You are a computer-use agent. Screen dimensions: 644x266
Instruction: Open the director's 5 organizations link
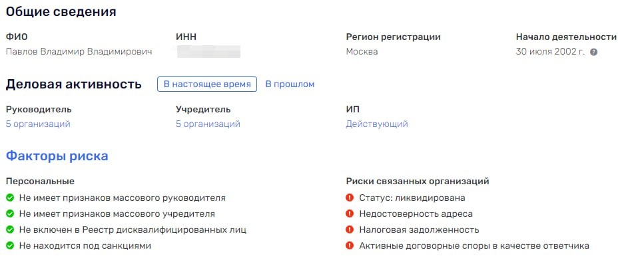pyautogui.click(x=38, y=124)
